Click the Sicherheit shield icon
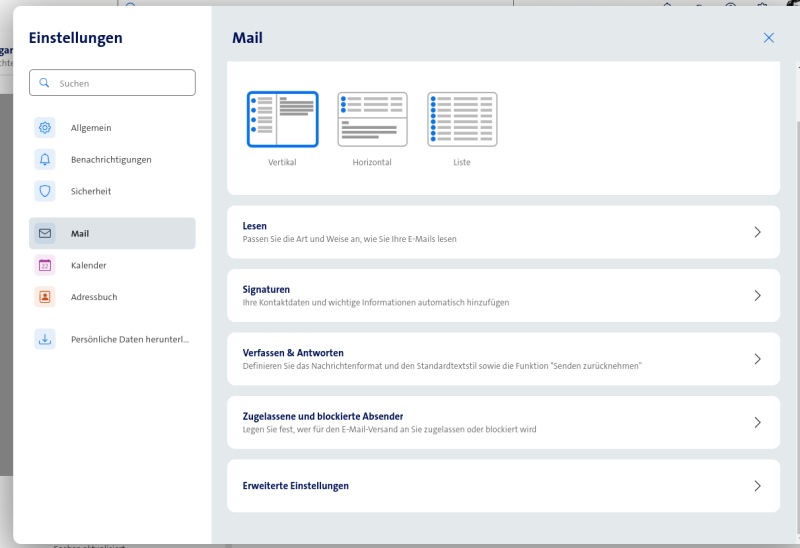800x548 pixels. (x=45, y=191)
